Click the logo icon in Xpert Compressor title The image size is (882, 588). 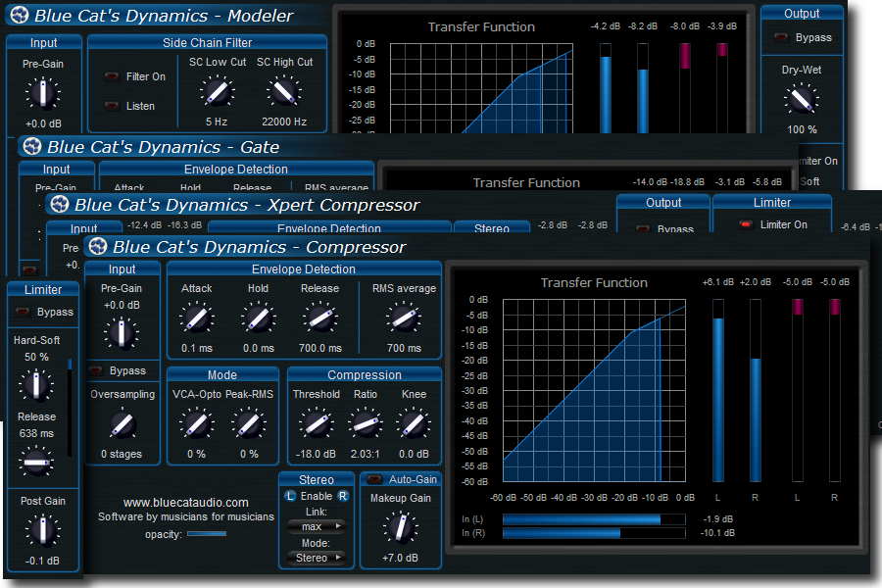(59, 205)
